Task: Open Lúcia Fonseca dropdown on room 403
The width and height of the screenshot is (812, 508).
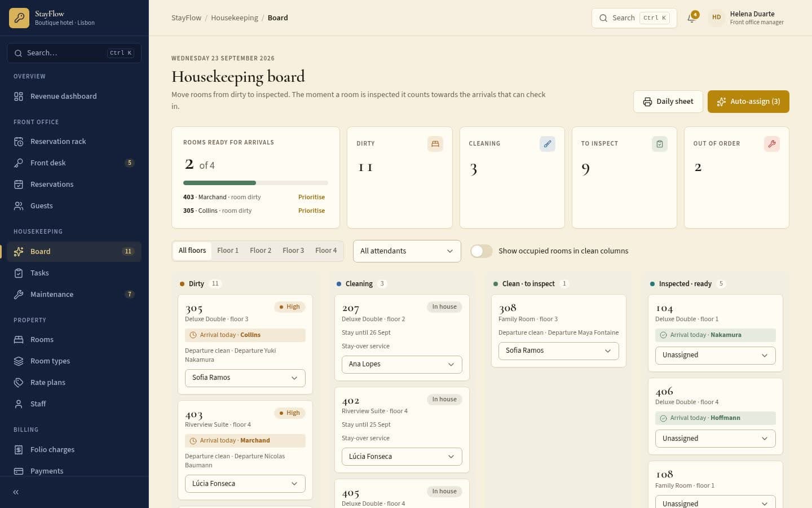Action: point(245,484)
